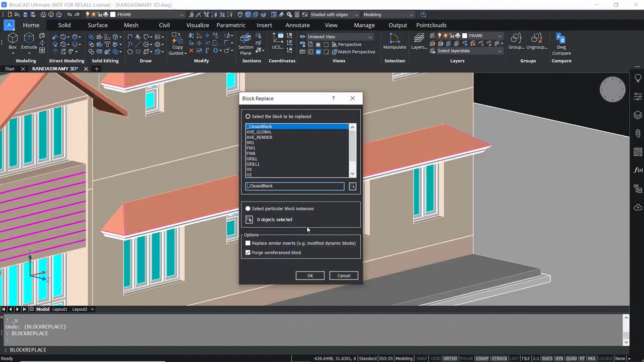
Task: Enable 'Replace similar inserts' checkbox
Action: (x=248, y=243)
